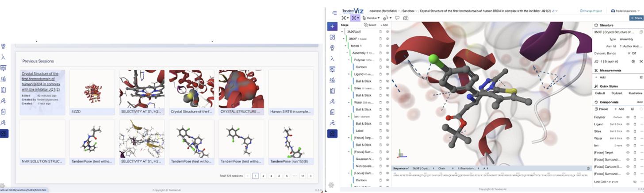Click the blue plus button in right sidebar
Viewport: 644px width, 193px height.
coord(332,27)
